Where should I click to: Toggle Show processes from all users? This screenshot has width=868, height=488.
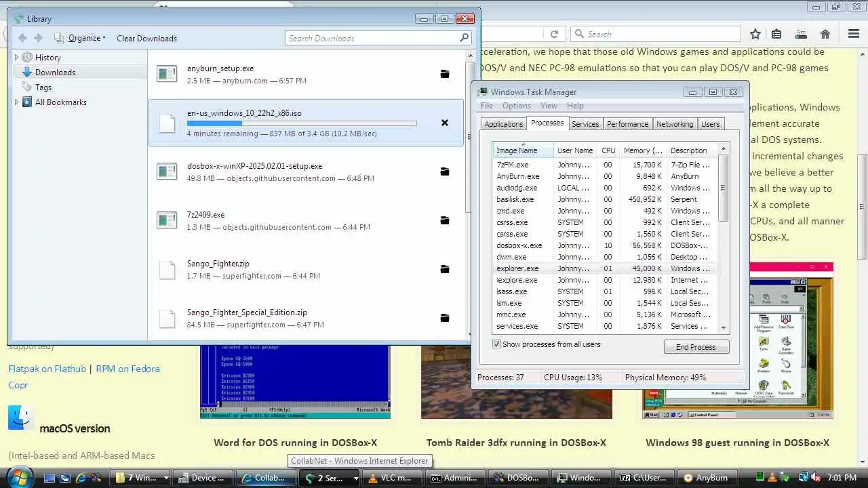497,344
